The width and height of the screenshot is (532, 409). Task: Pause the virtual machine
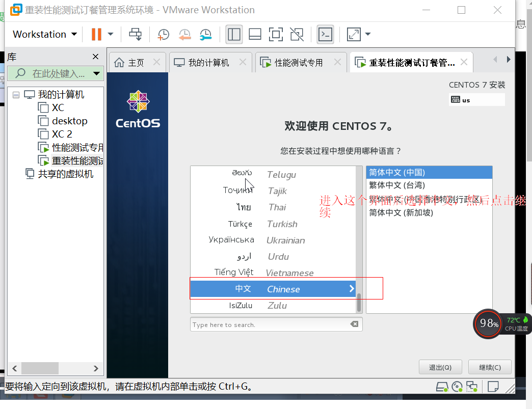click(96, 34)
